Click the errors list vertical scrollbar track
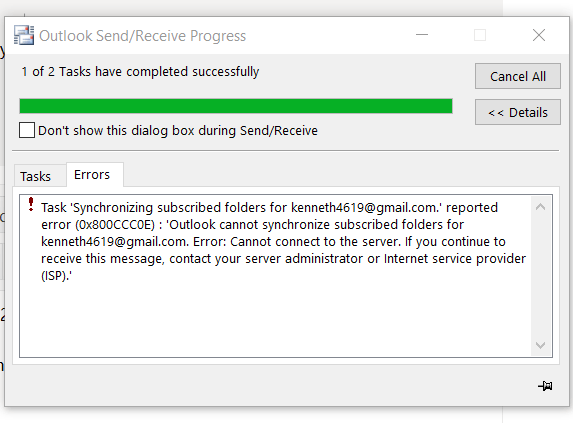 [x=540, y=276]
